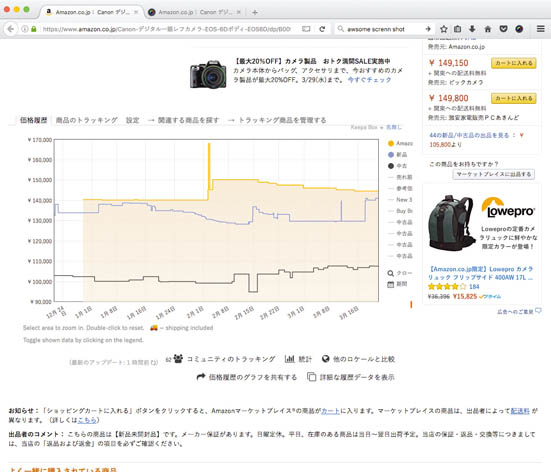Click カートに入れる for ¥149,800 offer
551x472 pixels.
tap(513, 98)
